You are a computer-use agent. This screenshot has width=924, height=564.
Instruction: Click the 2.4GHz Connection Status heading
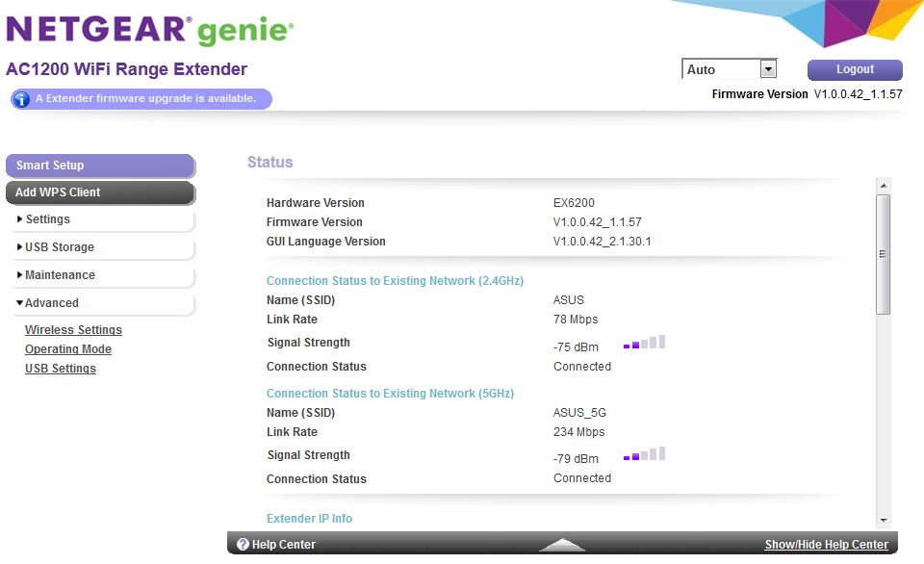(x=395, y=281)
